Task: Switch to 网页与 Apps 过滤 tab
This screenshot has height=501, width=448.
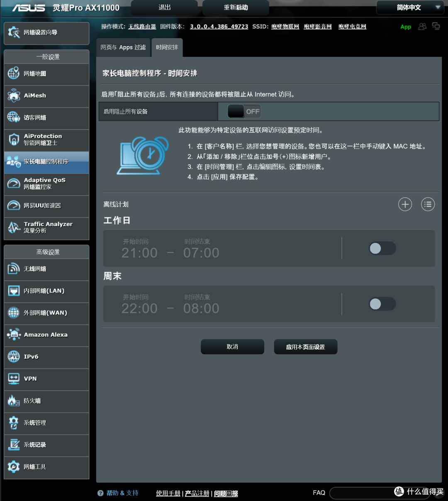Action: (x=123, y=47)
